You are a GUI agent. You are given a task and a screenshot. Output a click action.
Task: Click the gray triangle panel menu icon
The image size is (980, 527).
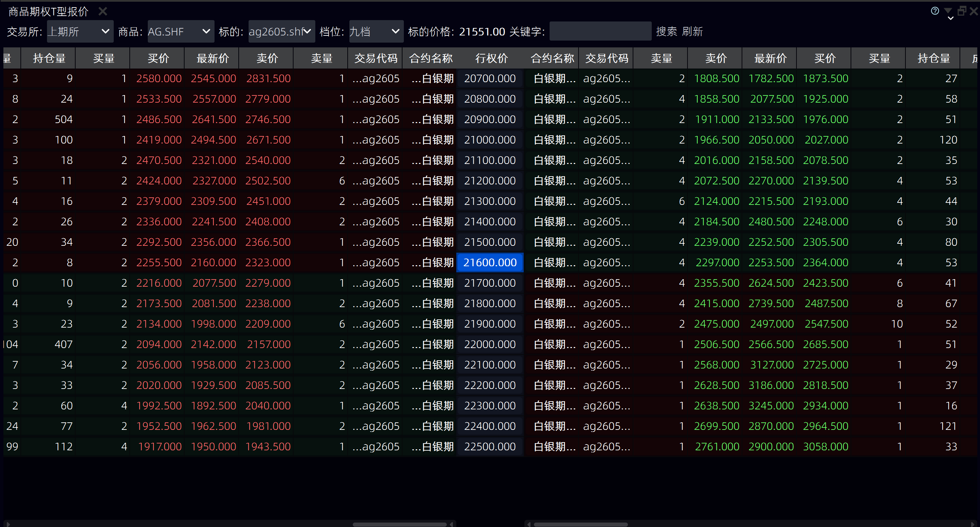point(948,10)
